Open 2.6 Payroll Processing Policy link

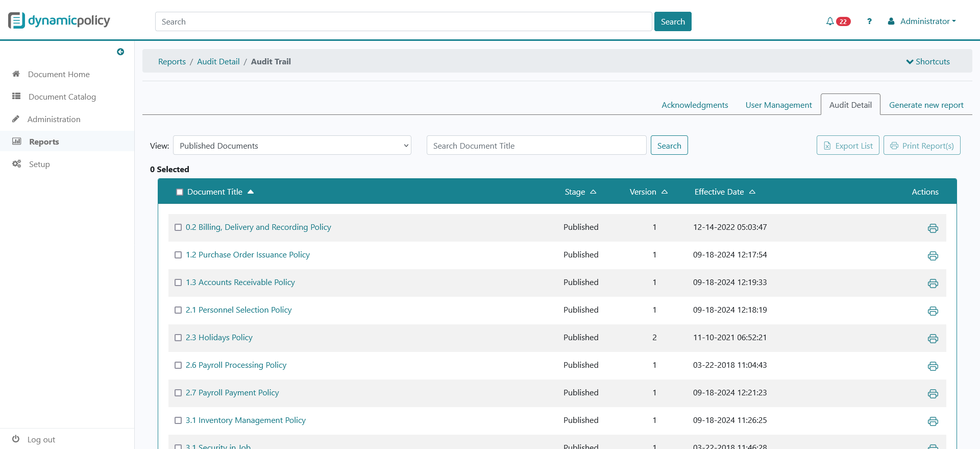tap(236, 365)
